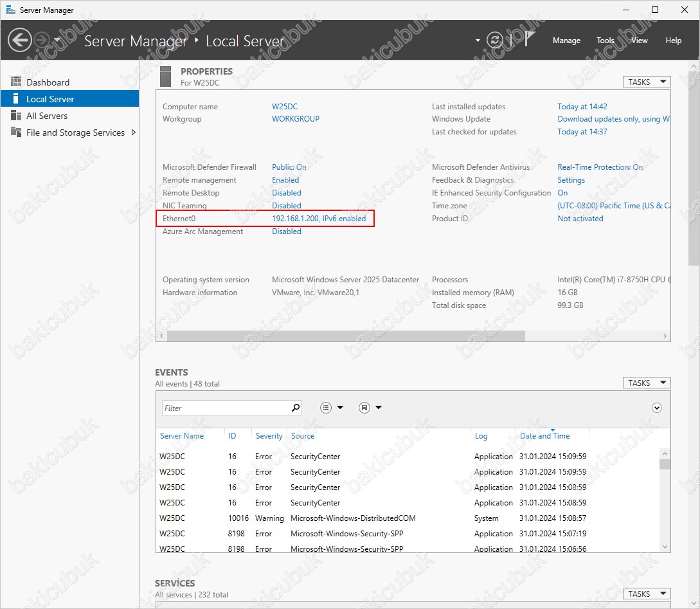This screenshot has width=700, height=609.
Task: Open the View menu
Action: tap(640, 40)
